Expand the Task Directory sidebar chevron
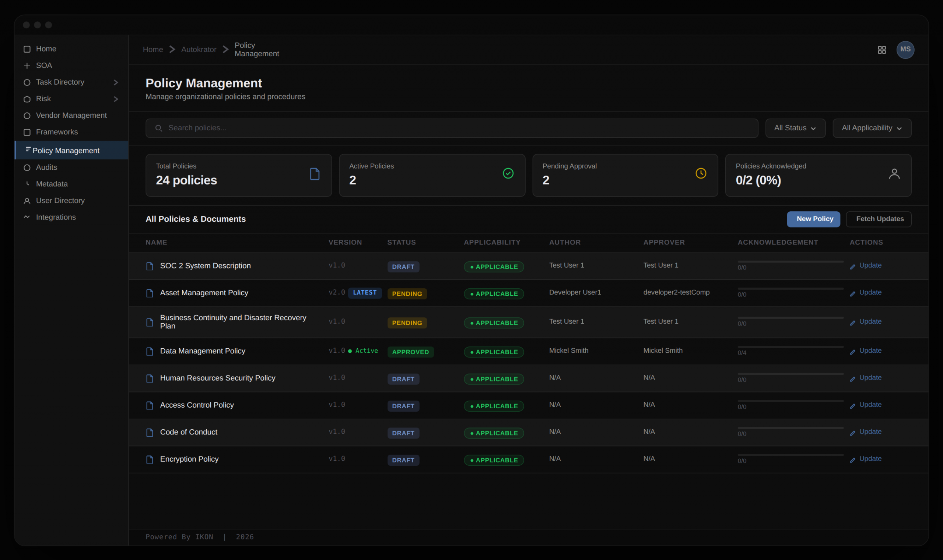 pos(116,82)
